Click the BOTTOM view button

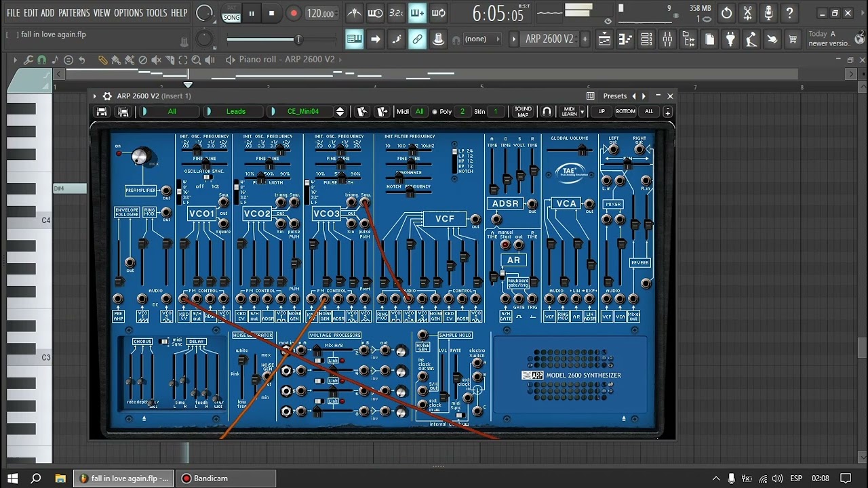point(625,112)
